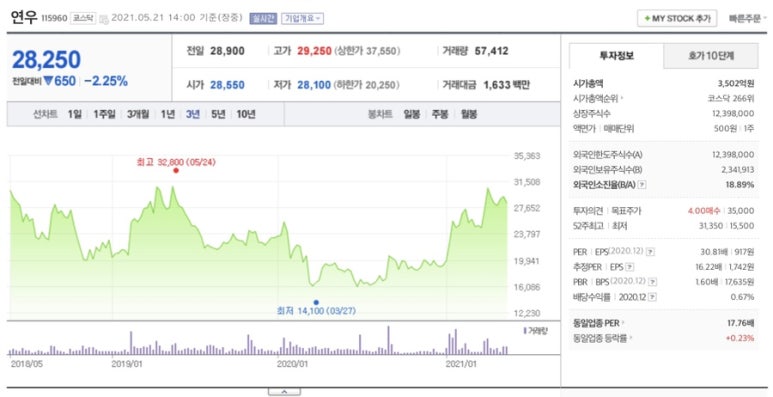Click help icon next to PBR BPS(2020.12)
Image resolution: width=773 pixels, height=397 pixels.
coord(653,282)
